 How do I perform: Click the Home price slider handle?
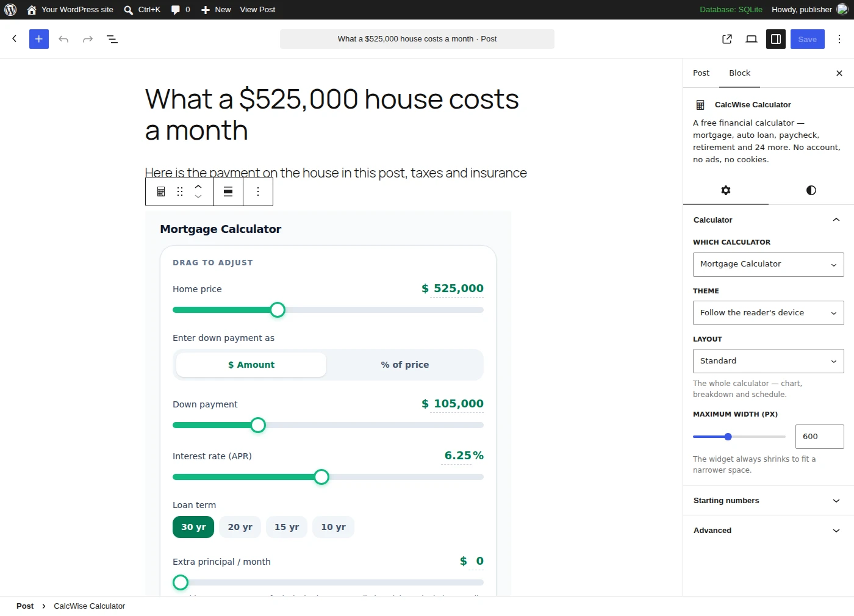click(x=278, y=310)
